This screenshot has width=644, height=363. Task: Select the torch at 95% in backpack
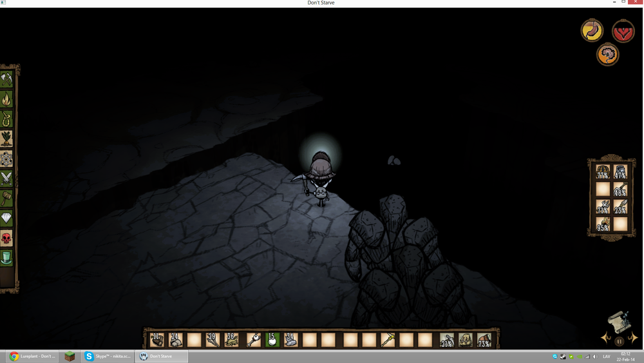pos(603,224)
